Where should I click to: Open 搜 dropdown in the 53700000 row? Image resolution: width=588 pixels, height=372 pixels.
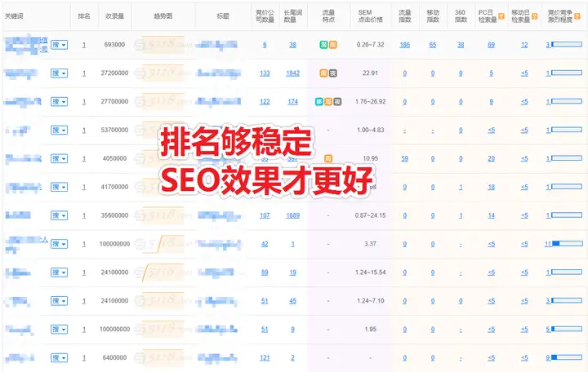(x=60, y=130)
